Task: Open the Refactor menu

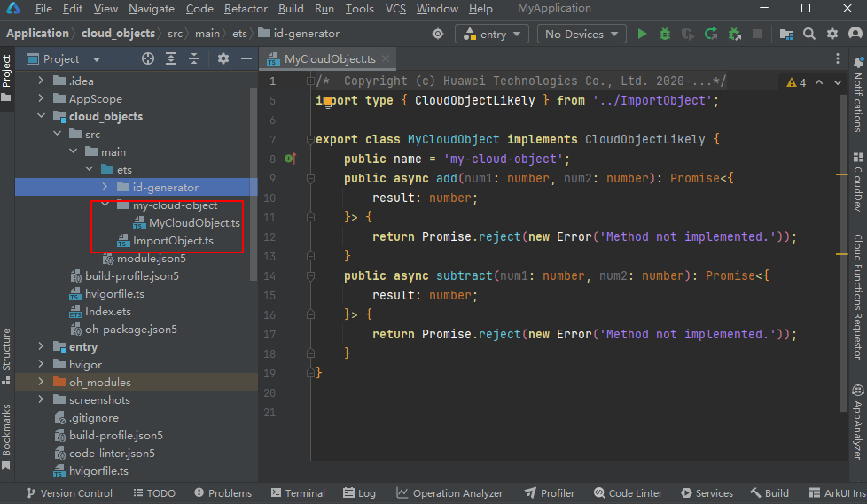Action: pyautogui.click(x=246, y=9)
